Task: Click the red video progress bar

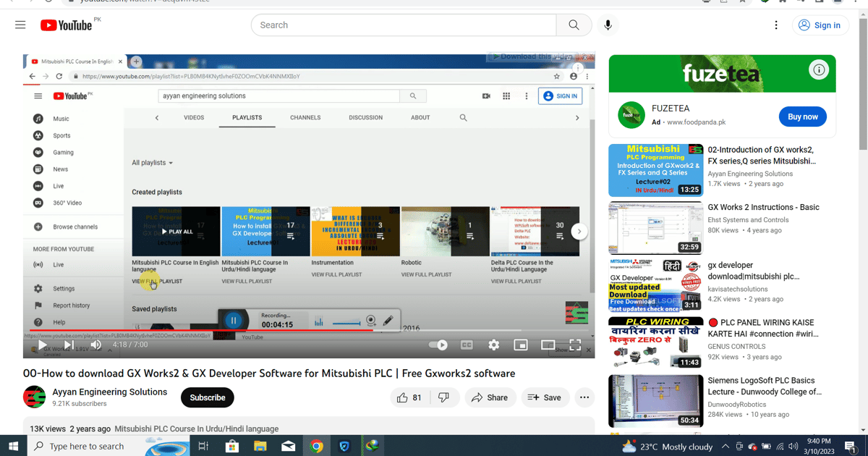Action: (x=217, y=331)
